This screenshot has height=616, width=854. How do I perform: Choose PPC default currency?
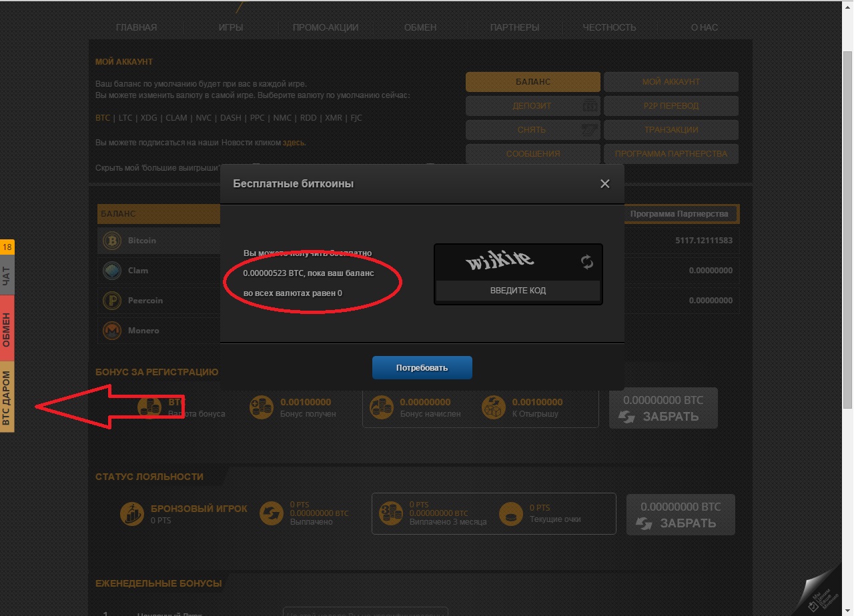coord(258,118)
